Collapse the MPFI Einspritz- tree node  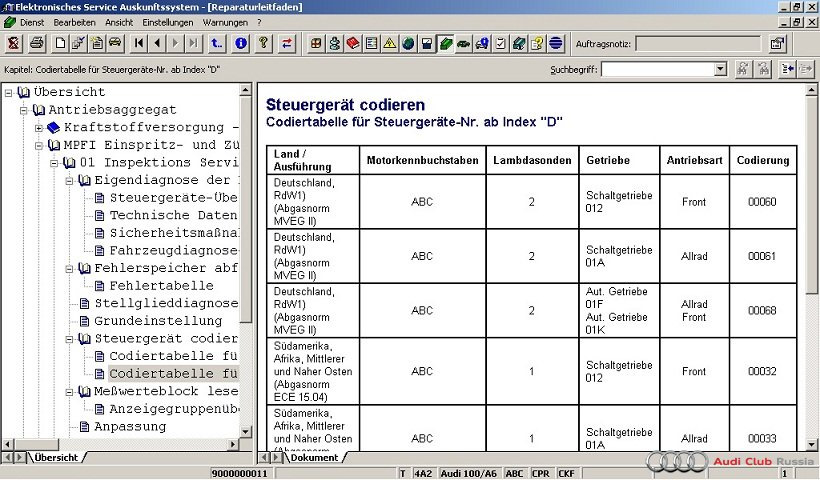(39, 146)
